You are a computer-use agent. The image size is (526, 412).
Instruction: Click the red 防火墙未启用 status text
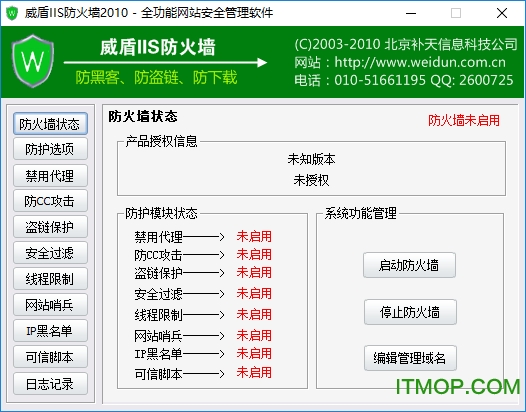(464, 120)
